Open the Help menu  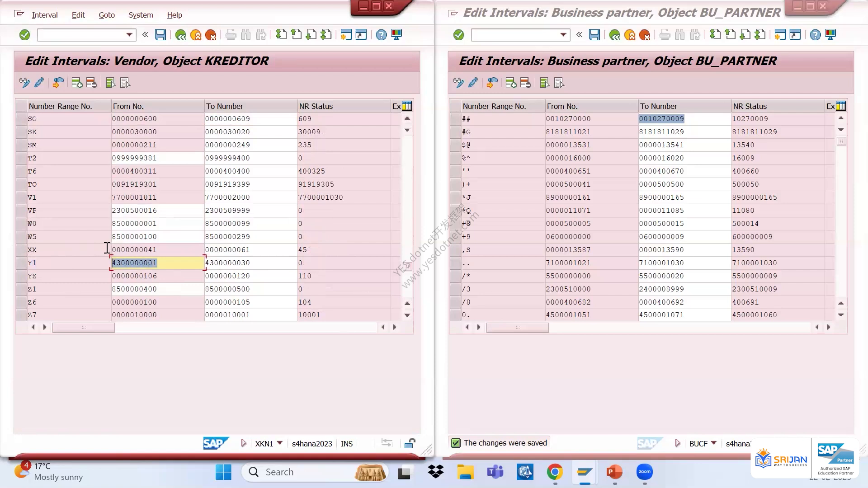point(175,15)
